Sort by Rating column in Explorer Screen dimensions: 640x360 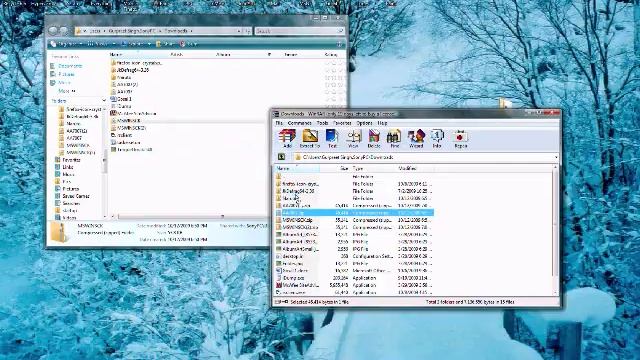pyautogui.click(x=331, y=54)
